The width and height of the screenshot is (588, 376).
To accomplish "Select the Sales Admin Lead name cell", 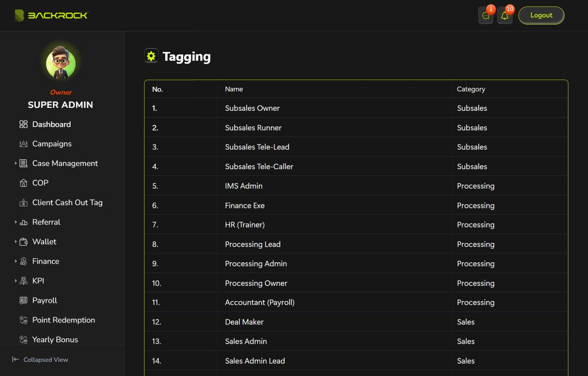I will pyautogui.click(x=255, y=361).
